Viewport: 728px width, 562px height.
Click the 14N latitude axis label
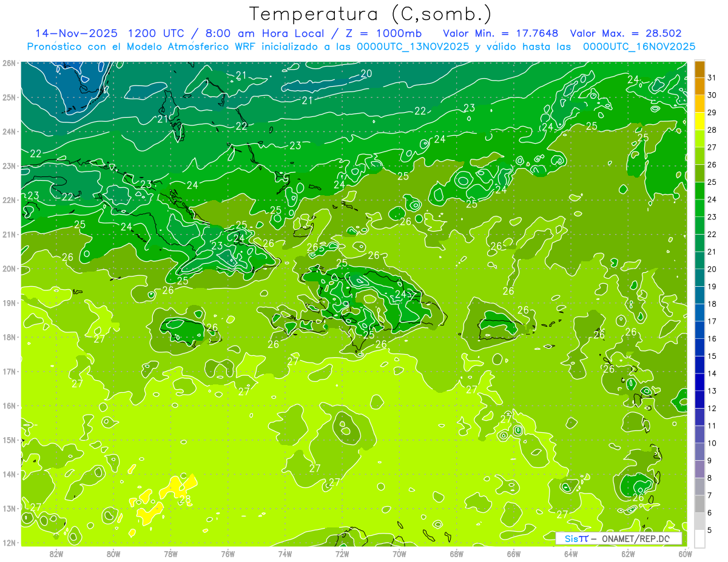[x=8, y=474]
